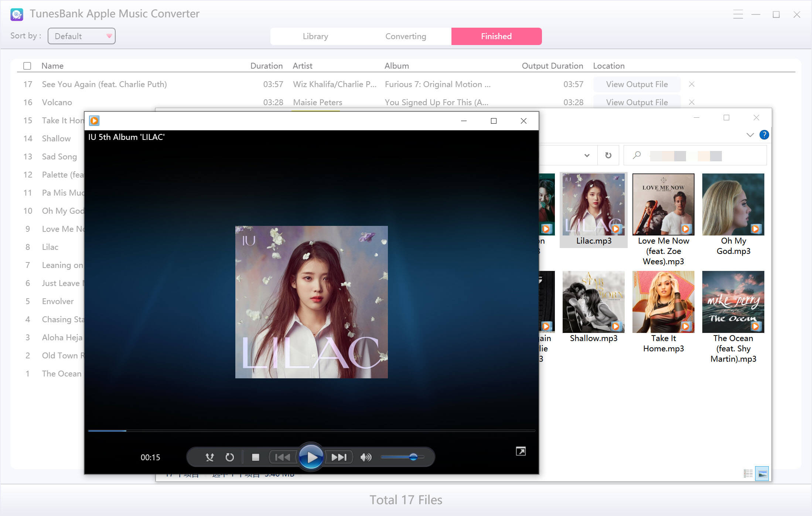812x516 pixels.
Task: Go to previous track in player
Action: point(283,457)
